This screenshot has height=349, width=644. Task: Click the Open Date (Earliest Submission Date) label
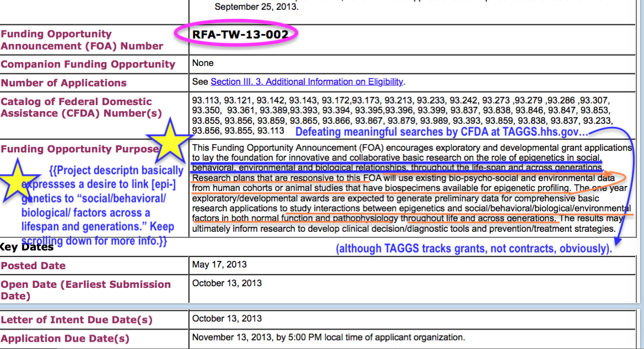click(x=85, y=290)
